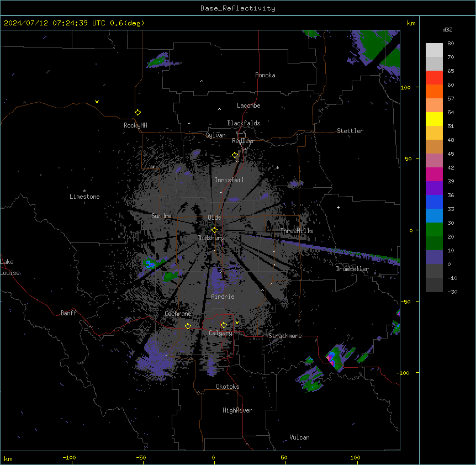Click the Airdrie city label
Viewport: 476px width, 465px height.
pos(223,297)
